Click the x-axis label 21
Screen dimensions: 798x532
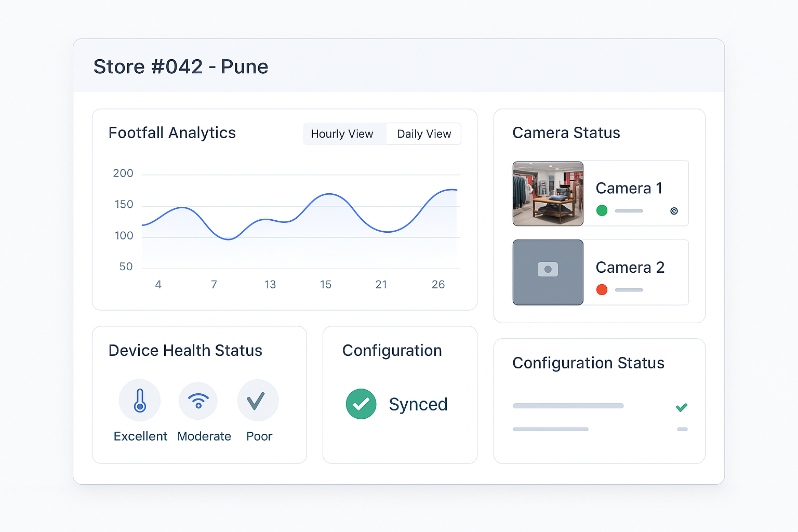381,285
